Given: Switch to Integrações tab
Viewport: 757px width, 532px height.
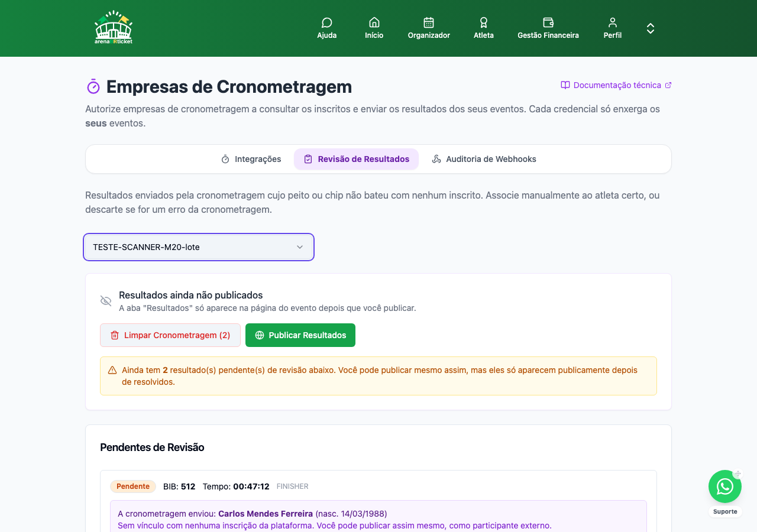Looking at the screenshot, I should tap(251, 159).
